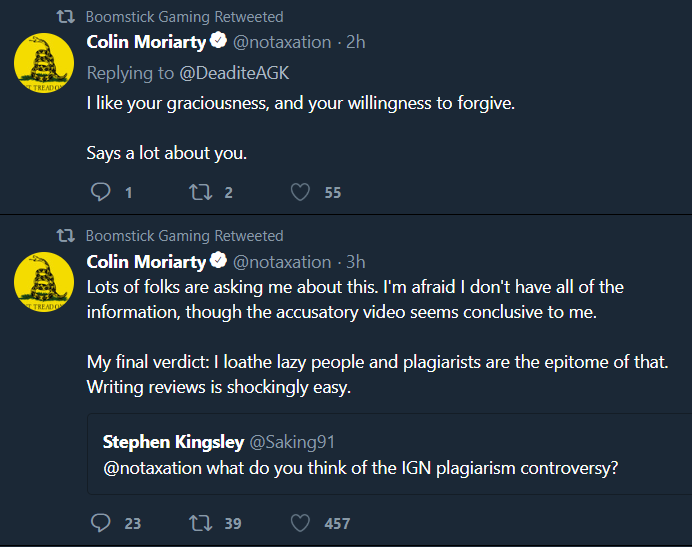Viewport: 692px width, 547px height.
Task: Like the graciousness and forgiveness tweet
Action: [300, 192]
